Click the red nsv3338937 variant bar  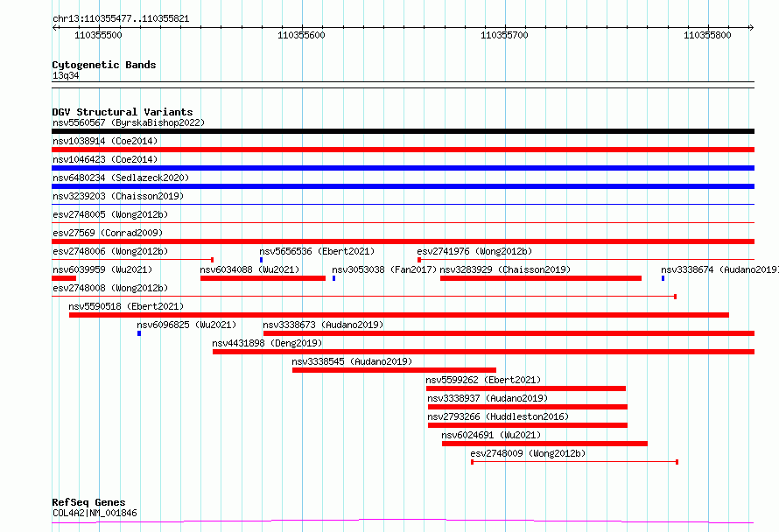(528, 407)
